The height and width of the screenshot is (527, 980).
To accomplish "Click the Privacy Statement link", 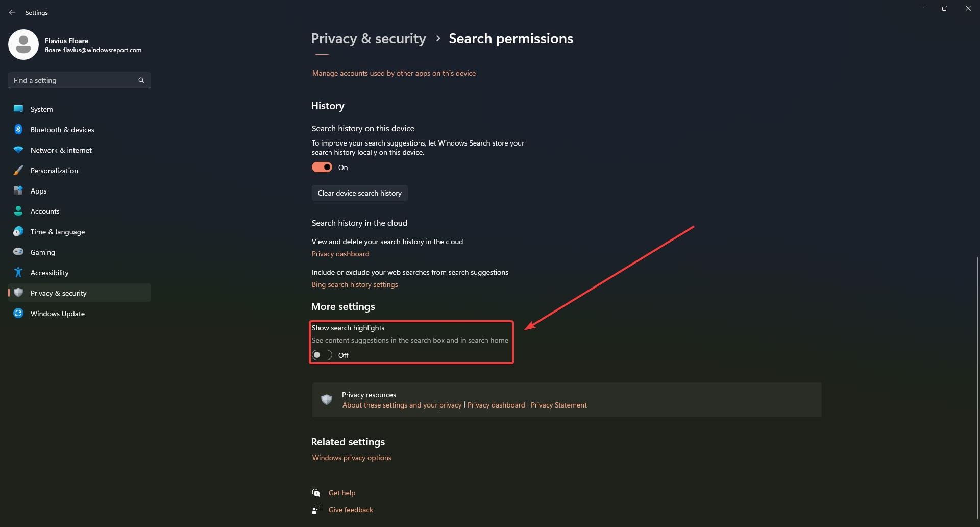I will [x=559, y=405].
